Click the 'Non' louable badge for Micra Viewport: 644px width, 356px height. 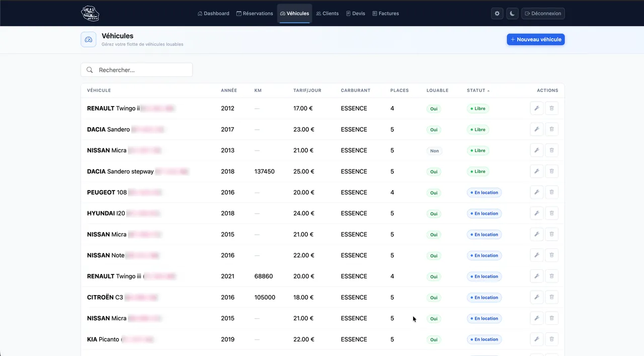point(434,151)
